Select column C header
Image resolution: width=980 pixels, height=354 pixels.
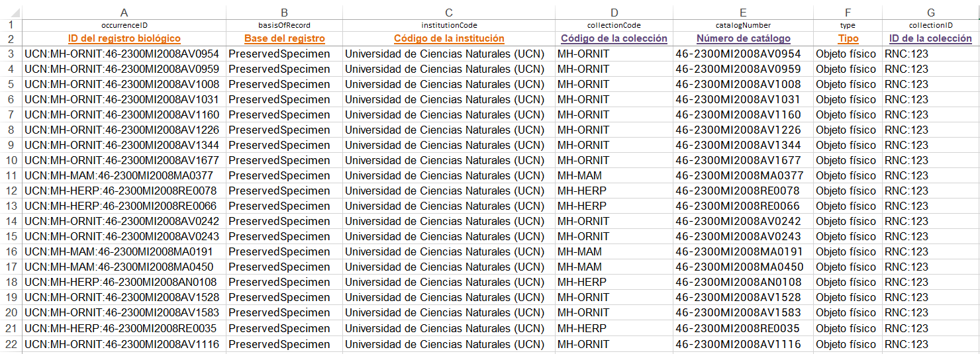click(x=449, y=12)
